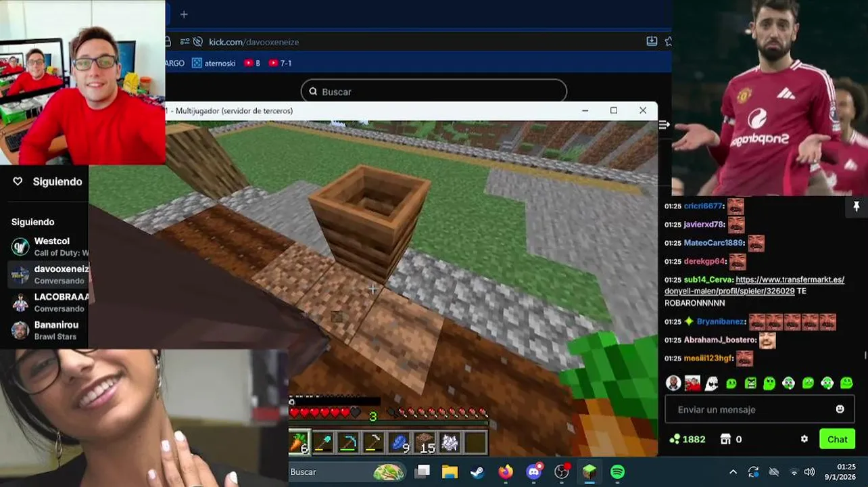Image resolution: width=868 pixels, height=487 pixels.
Task: Click the laughing emote posted by AbrahamJ_bostero
Action: click(767, 340)
